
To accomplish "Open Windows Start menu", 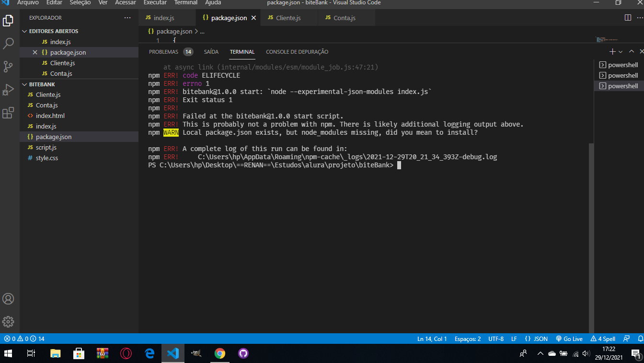I will coord(8,353).
